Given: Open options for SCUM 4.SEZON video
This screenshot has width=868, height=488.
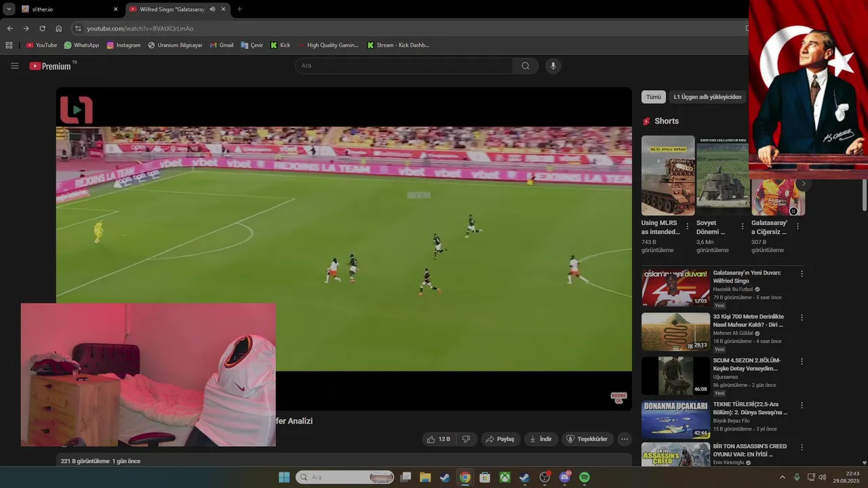Looking at the screenshot, I should pyautogui.click(x=802, y=361).
